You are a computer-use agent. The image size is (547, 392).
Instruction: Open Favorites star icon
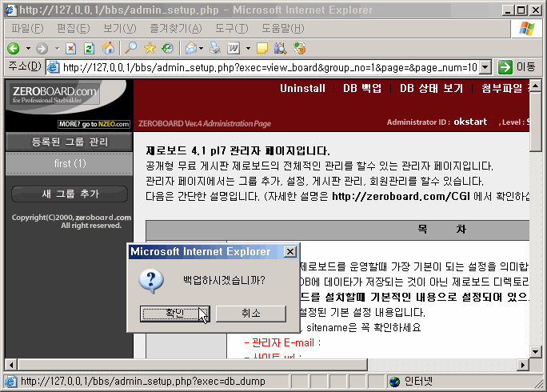point(150,48)
